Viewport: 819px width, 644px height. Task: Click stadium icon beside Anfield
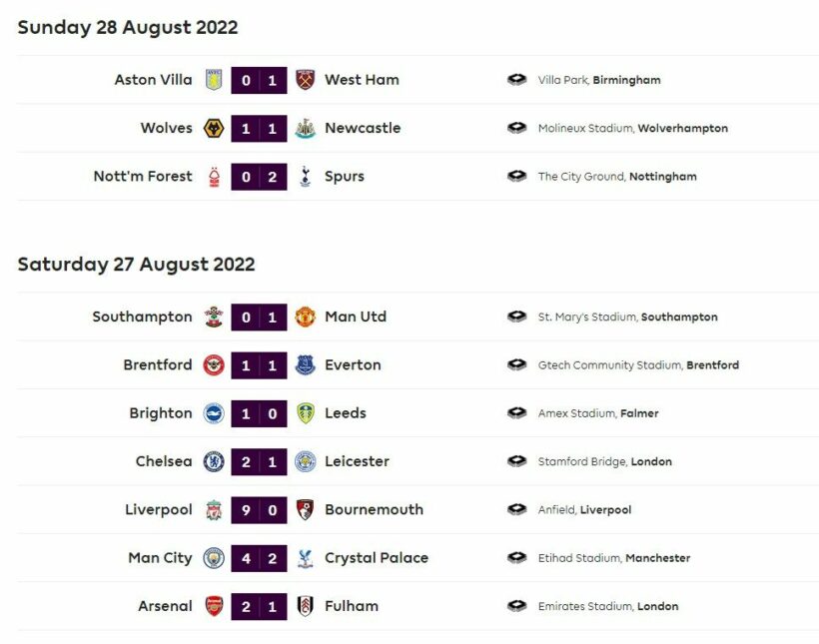tap(516, 509)
